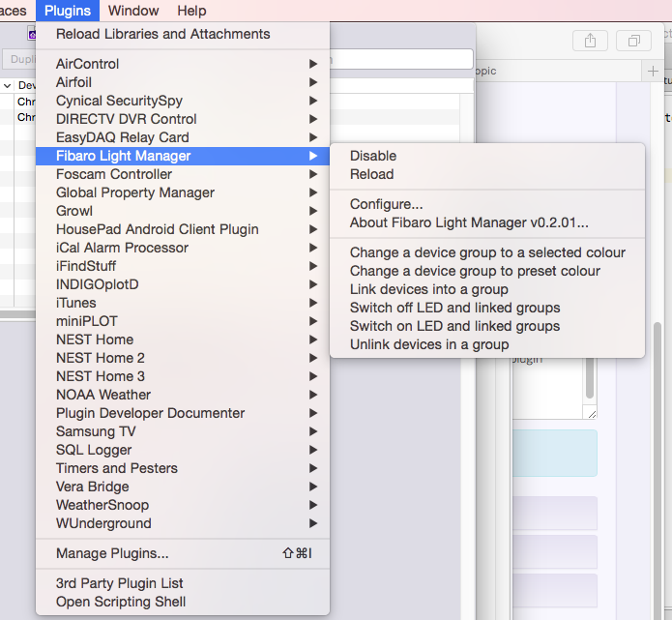Choose Open Scripting Shell
This screenshot has width=672, height=620.
[x=183, y=602]
